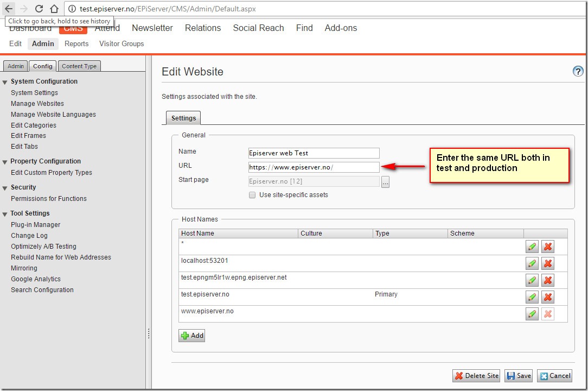Save the website settings
The image size is (588, 391).
(x=519, y=376)
